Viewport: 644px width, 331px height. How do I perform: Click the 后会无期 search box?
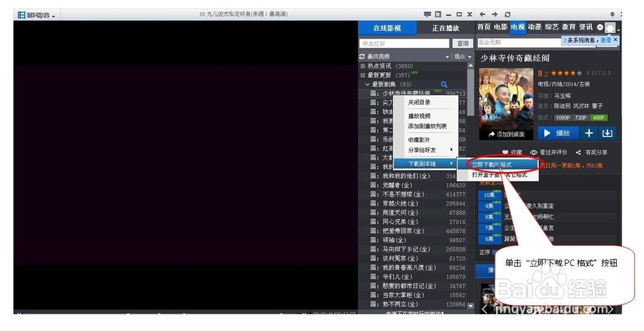(x=519, y=43)
